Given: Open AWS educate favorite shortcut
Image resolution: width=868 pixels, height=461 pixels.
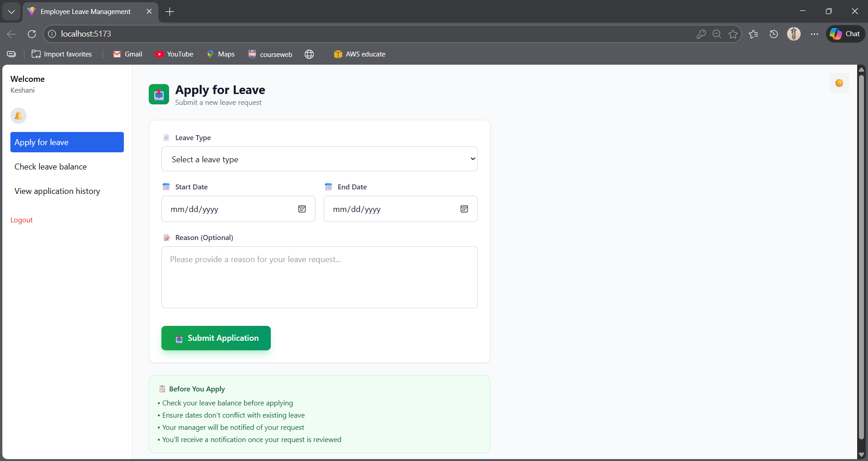Looking at the screenshot, I should [359, 54].
